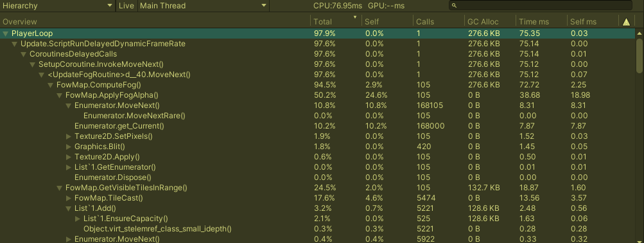Sort by the Overview column header
The image size is (644, 243).
pos(155,22)
